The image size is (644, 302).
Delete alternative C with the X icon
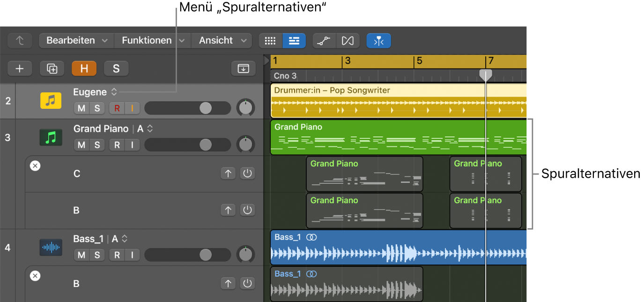tap(35, 166)
